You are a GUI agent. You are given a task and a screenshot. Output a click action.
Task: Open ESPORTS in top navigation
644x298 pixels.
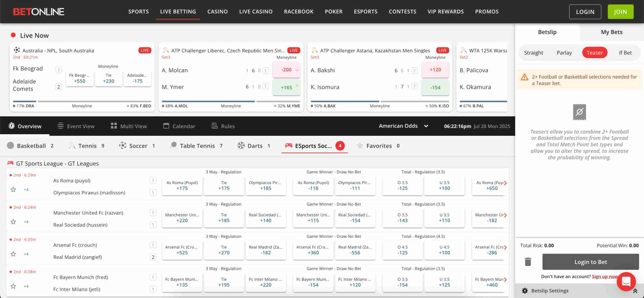coord(366,12)
